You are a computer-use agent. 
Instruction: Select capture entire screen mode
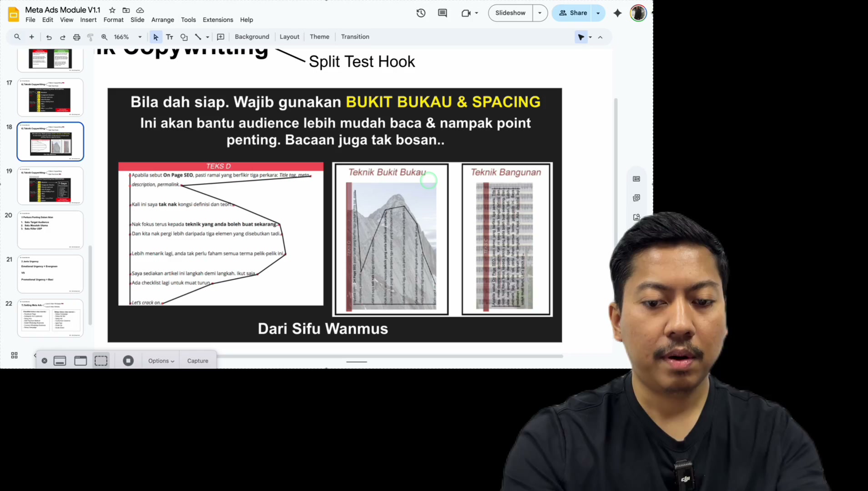(60, 361)
